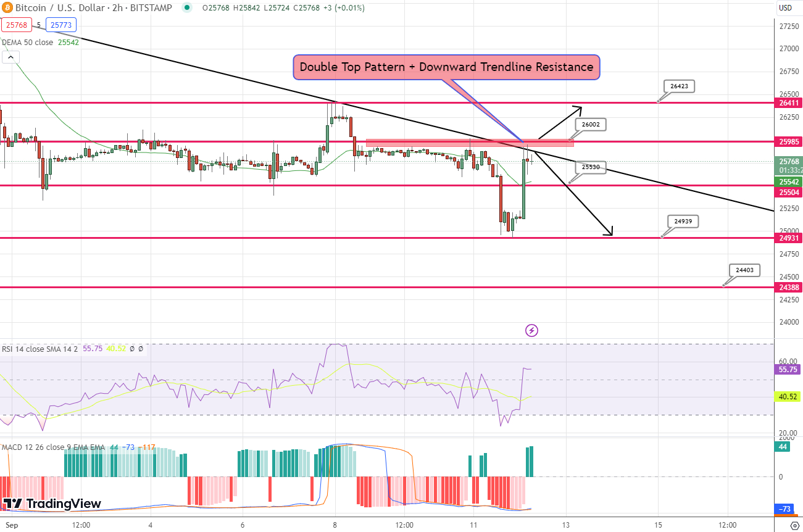803x532 pixels.
Task: Click the 25985 horizontal line price label
Action: coord(788,142)
